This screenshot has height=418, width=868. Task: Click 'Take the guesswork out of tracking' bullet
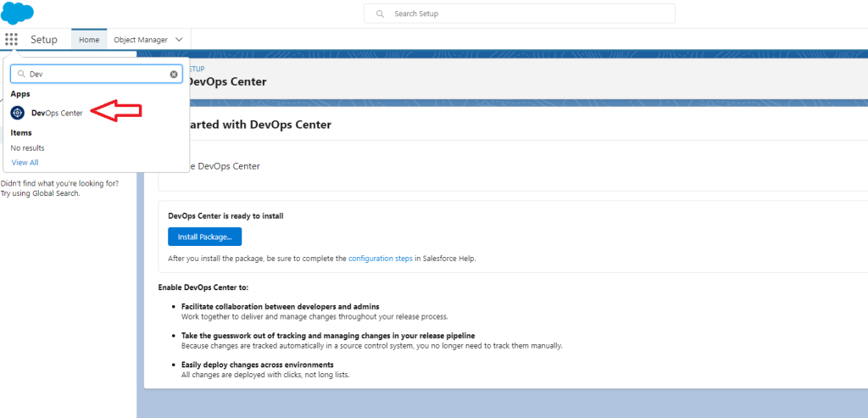pos(328,336)
